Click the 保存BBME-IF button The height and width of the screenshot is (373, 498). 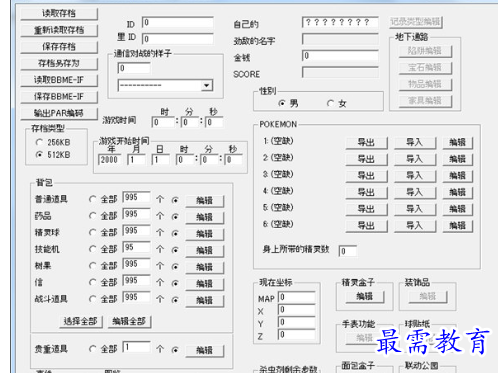pyautogui.click(x=59, y=97)
